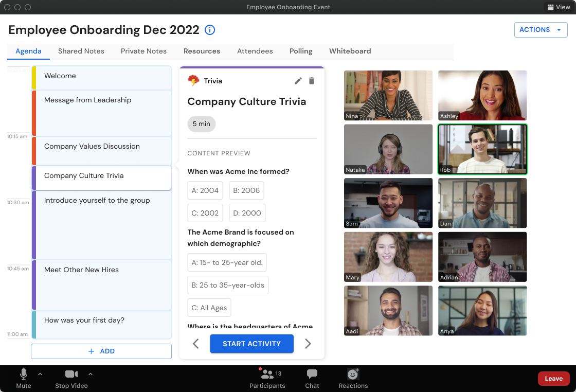Expand video options chevron

pyautogui.click(x=91, y=374)
